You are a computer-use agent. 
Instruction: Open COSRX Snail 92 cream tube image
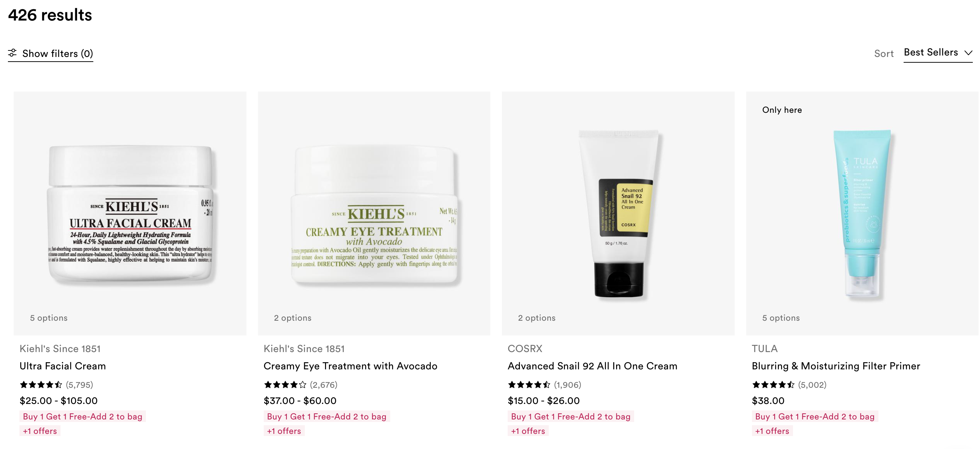pyautogui.click(x=618, y=213)
